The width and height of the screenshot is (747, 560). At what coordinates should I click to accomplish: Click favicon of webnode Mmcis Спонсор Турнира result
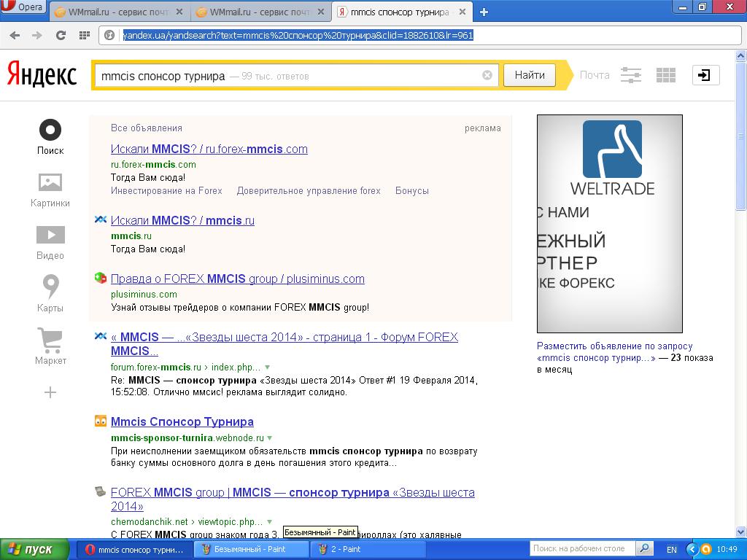100,421
